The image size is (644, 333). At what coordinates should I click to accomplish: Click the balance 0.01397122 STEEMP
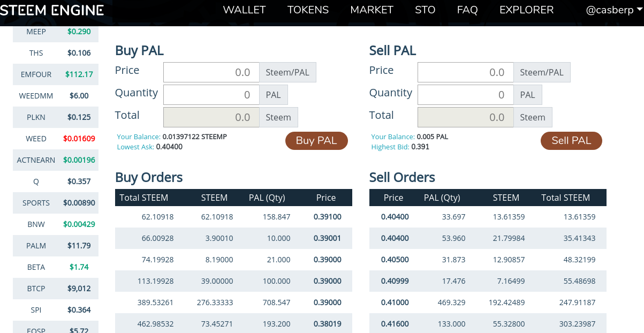coord(195,137)
